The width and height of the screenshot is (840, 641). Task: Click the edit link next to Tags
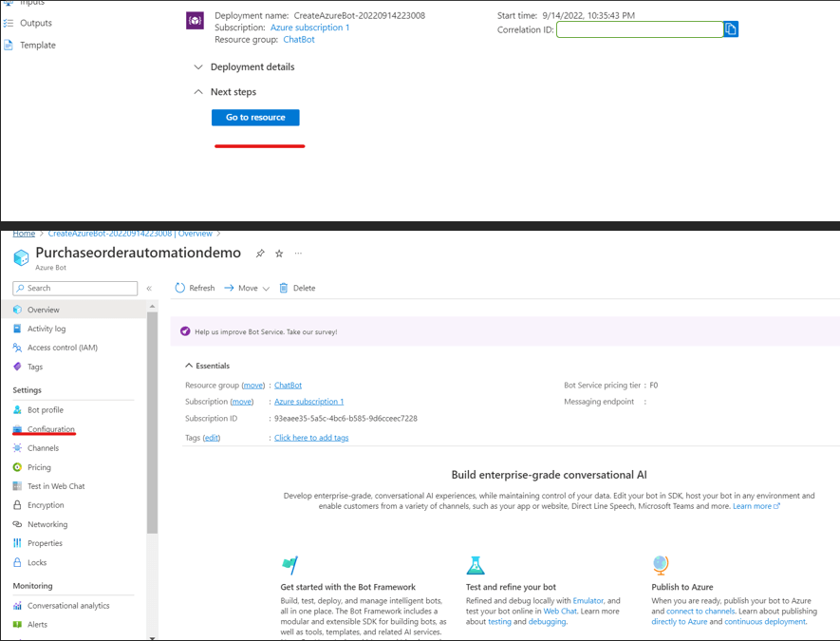212,438
